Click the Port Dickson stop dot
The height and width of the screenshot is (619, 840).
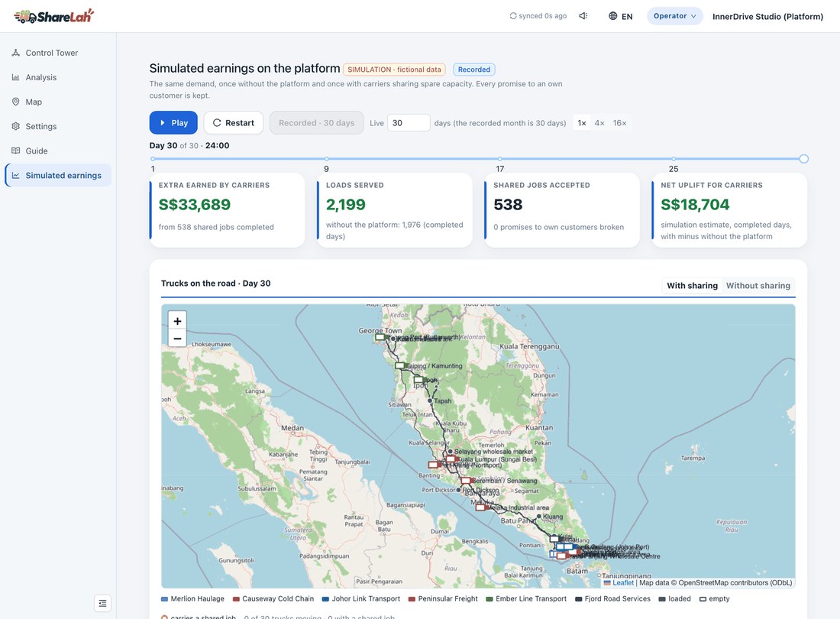click(459, 490)
